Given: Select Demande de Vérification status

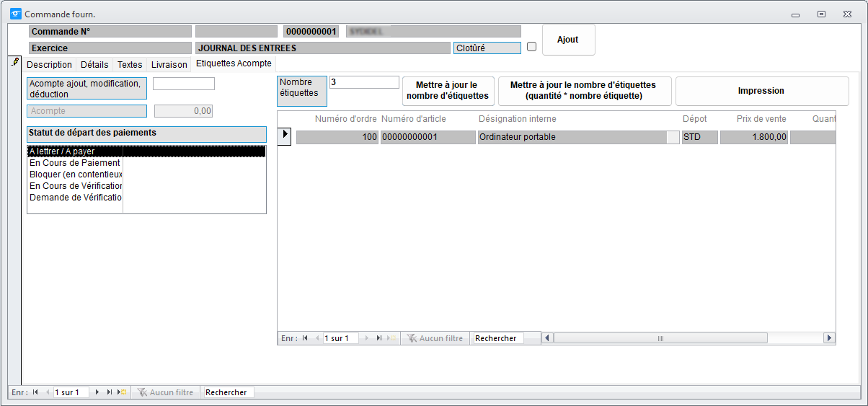Looking at the screenshot, I should (x=146, y=198).
